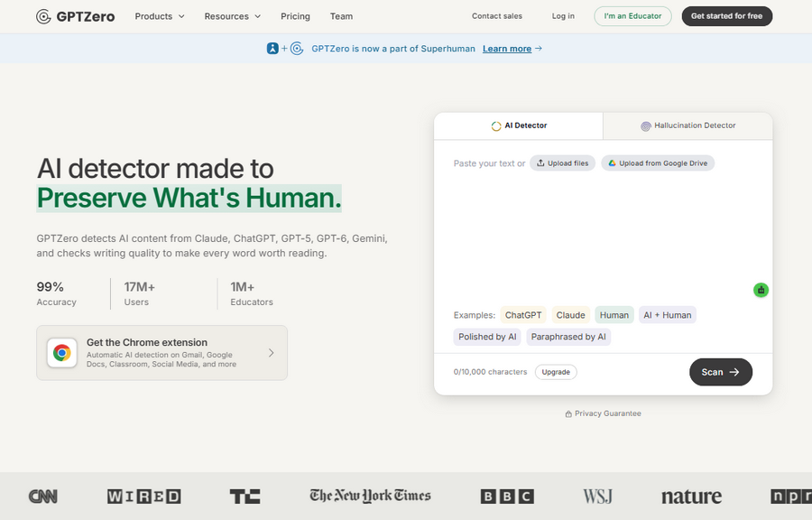Click the Chrome browser logo icon
The width and height of the screenshot is (812, 520).
pyautogui.click(x=62, y=353)
